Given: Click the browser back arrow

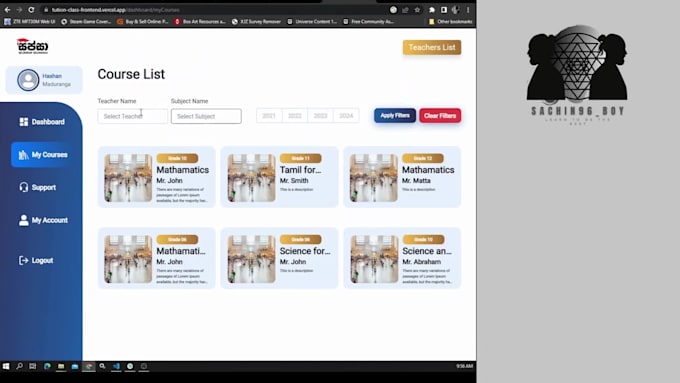Looking at the screenshot, I should coord(7,10).
